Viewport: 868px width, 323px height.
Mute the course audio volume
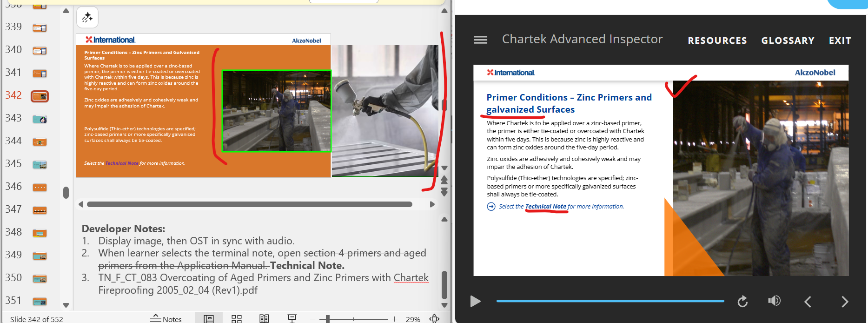774,301
